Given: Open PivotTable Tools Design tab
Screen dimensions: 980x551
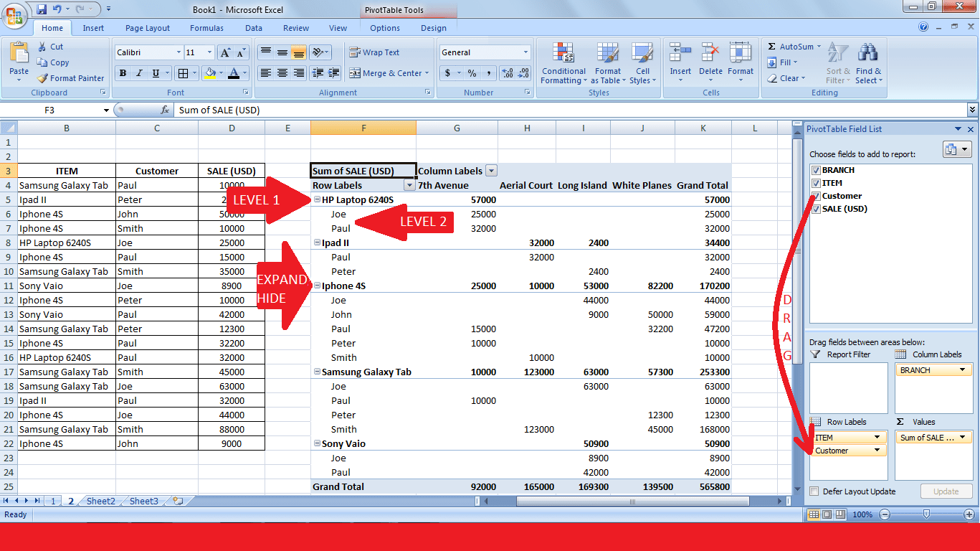Looking at the screenshot, I should [434, 28].
